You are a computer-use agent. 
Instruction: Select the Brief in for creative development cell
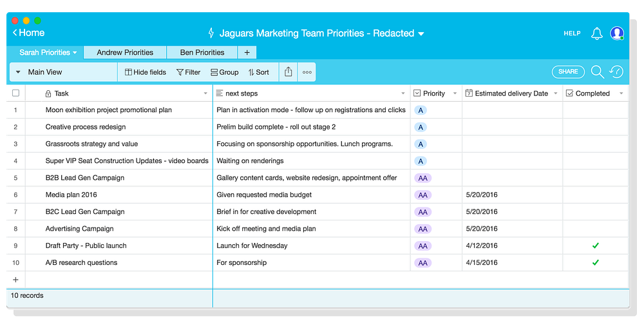[312, 212]
